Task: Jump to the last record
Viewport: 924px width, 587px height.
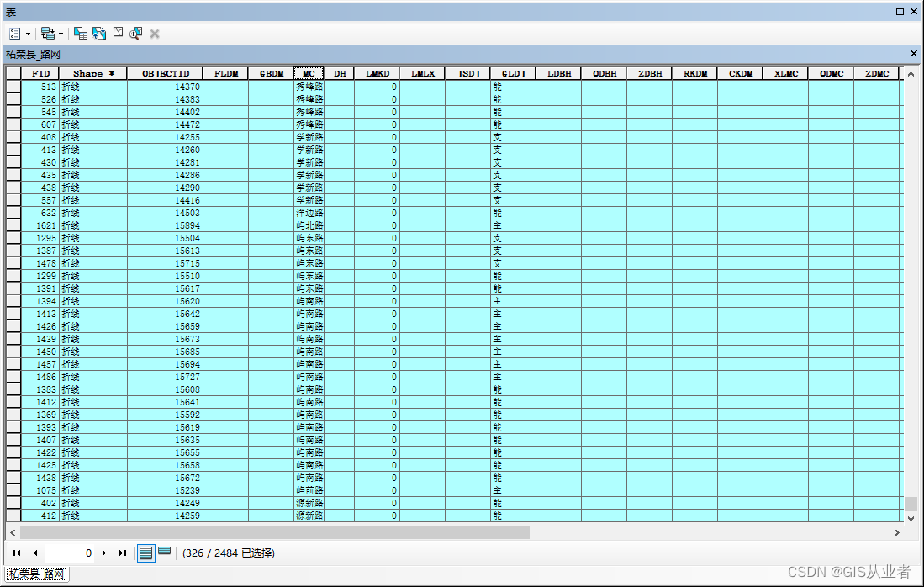Action: [x=123, y=553]
